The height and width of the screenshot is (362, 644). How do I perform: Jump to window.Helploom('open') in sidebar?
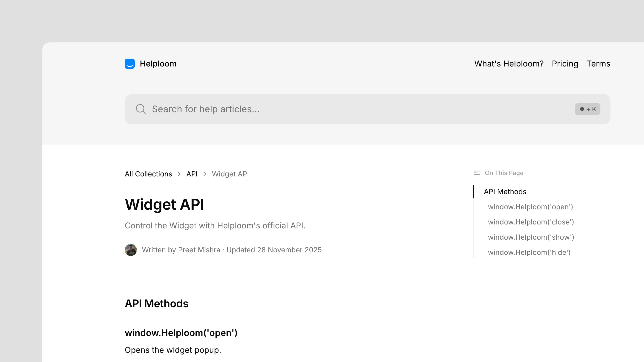coord(530,207)
